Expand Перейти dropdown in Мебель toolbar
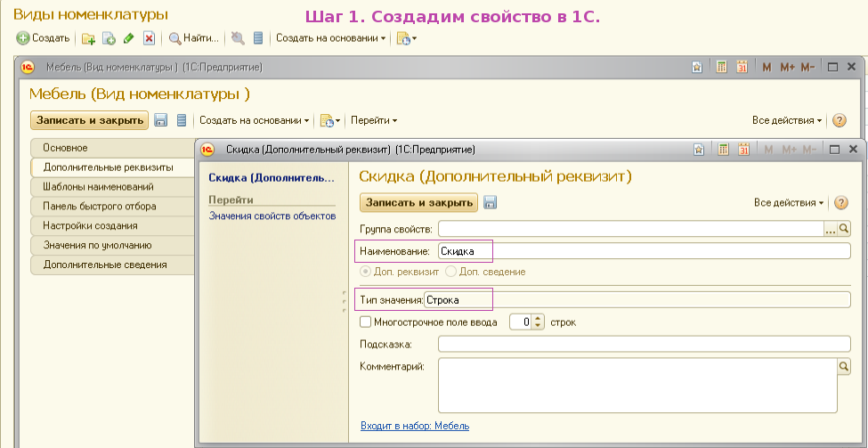This screenshot has height=448, width=868. [x=373, y=120]
